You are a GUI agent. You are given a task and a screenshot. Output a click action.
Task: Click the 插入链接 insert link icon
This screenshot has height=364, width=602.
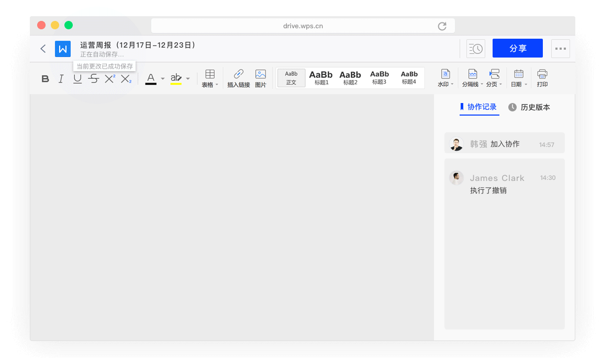(x=238, y=78)
